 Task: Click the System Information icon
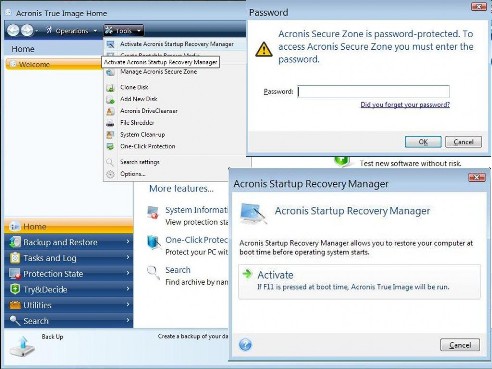153,212
